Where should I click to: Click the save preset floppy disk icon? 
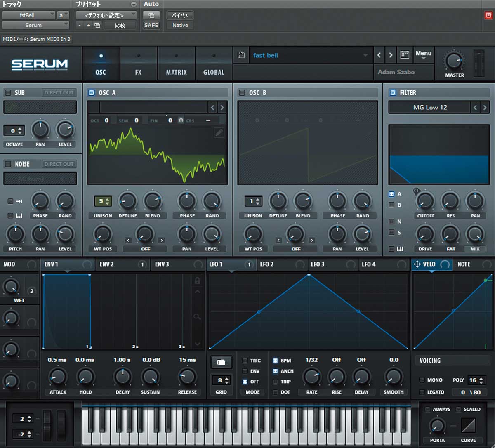(241, 55)
